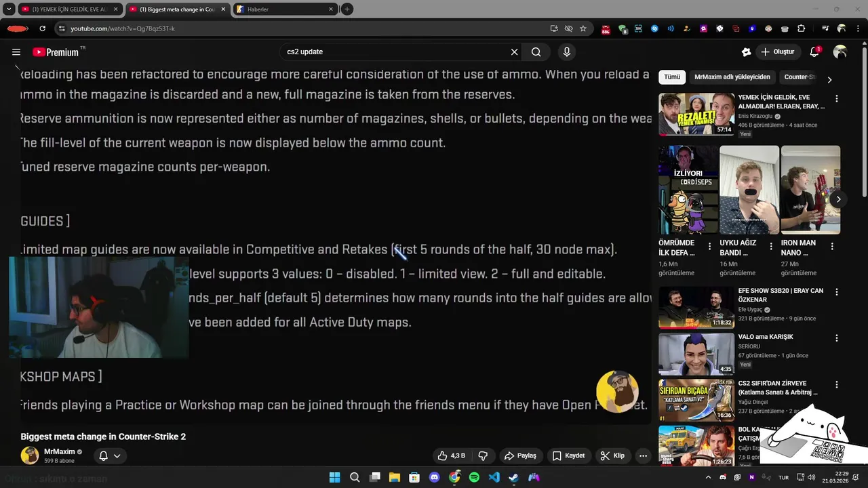This screenshot has height=488, width=868.
Task: Open VALO ama KARIŞIK video thumbnail
Action: coord(696,354)
